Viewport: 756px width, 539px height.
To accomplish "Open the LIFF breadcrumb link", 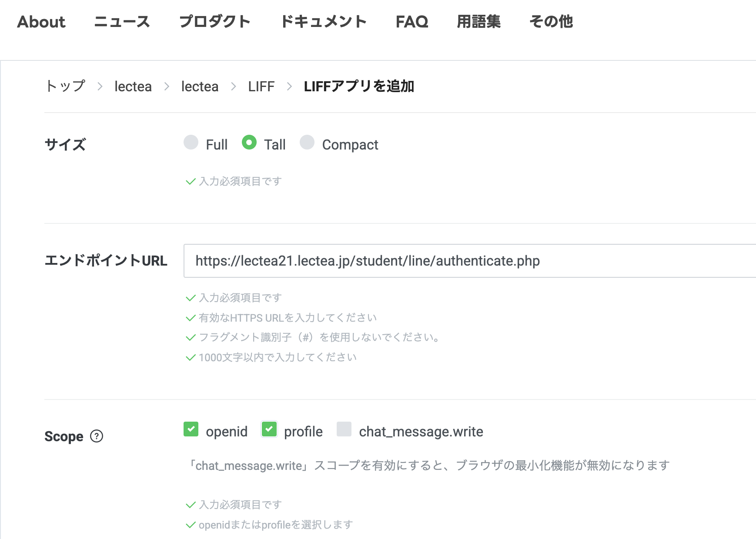I will [261, 86].
